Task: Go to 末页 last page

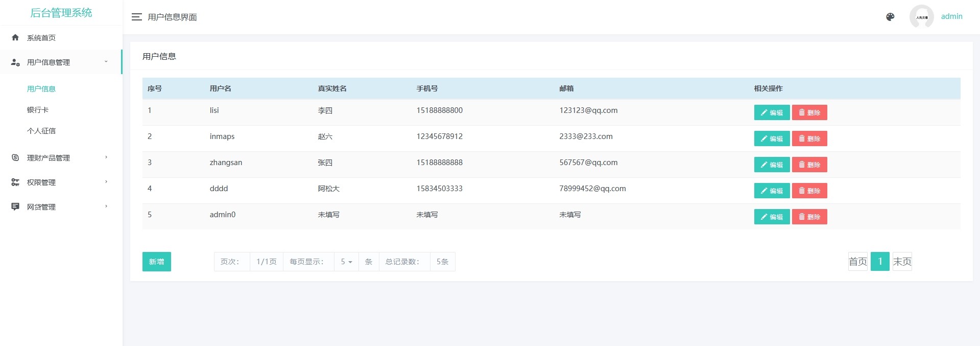Action: pyautogui.click(x=902, y=262)
